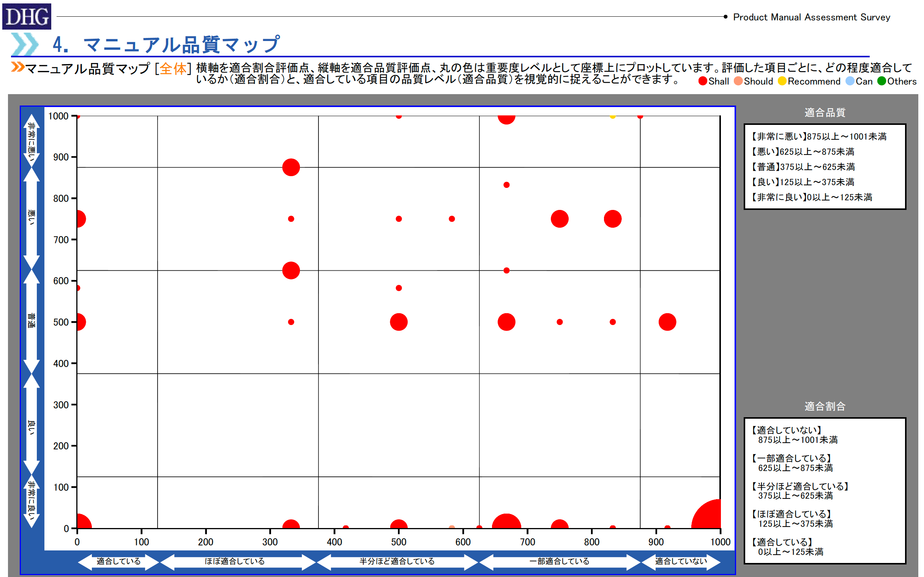
Task: Click the orange double-arrow bullet icon
Action: (x=17, y=67)
